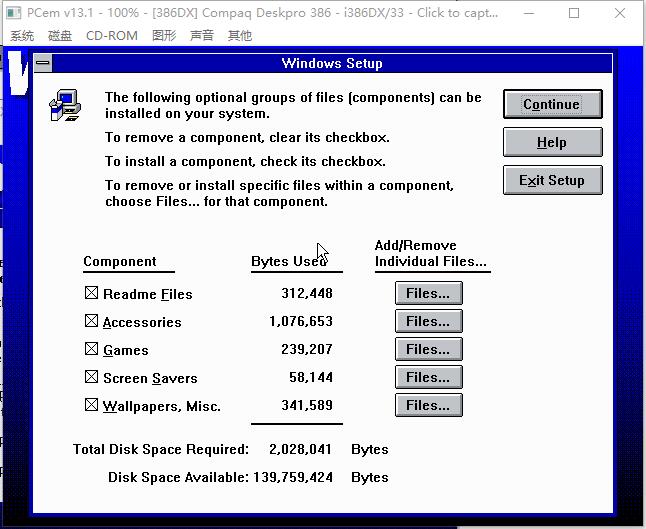Click the Games size 239,207
The height and width of the screenshot is (529, 646).
click(307, 349)
